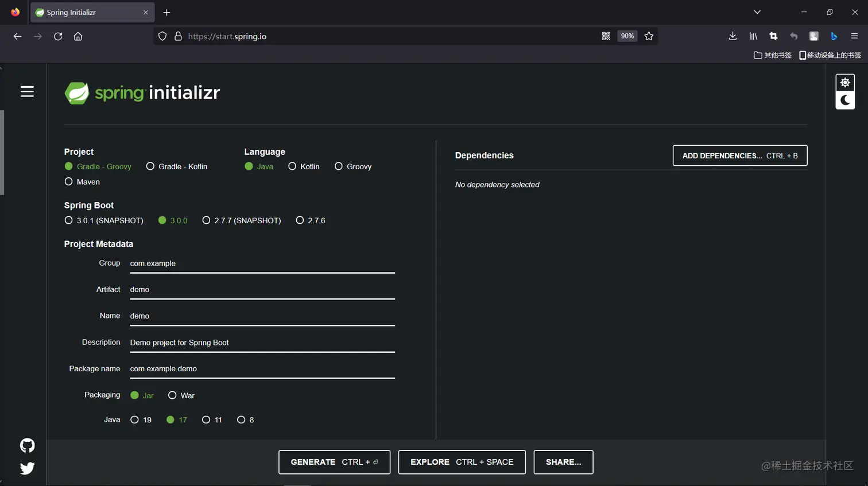Click the crop screenshot toolbar icon
This screenshot has width=868, height=486.
click(773, 36)
